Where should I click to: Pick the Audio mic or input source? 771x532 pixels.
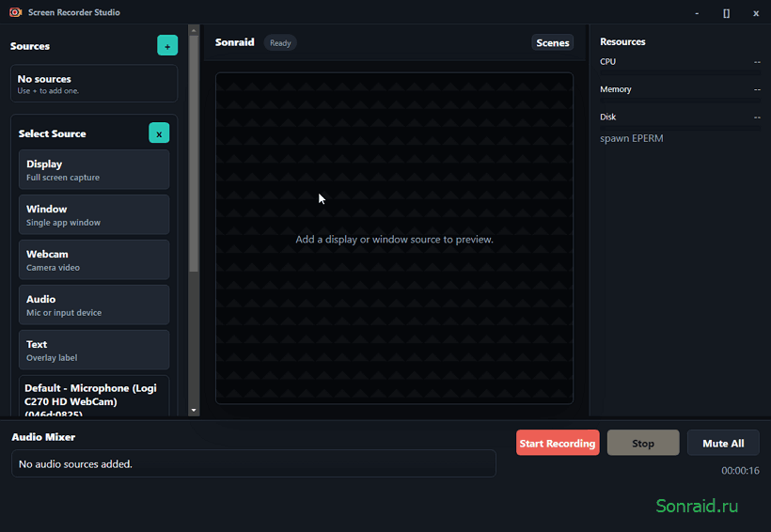click(x=94, y=305)
